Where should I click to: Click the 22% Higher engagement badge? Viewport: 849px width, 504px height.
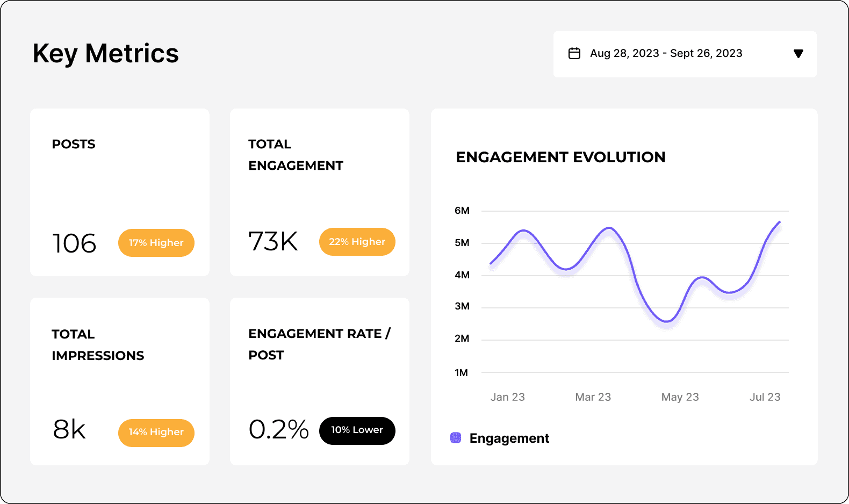(357, 242)
